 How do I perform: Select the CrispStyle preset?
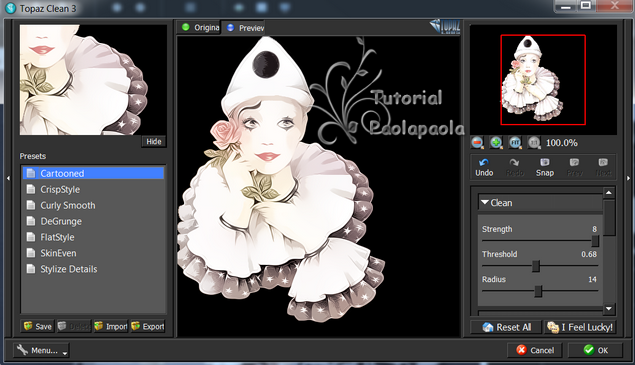click(x=94, y=189)
